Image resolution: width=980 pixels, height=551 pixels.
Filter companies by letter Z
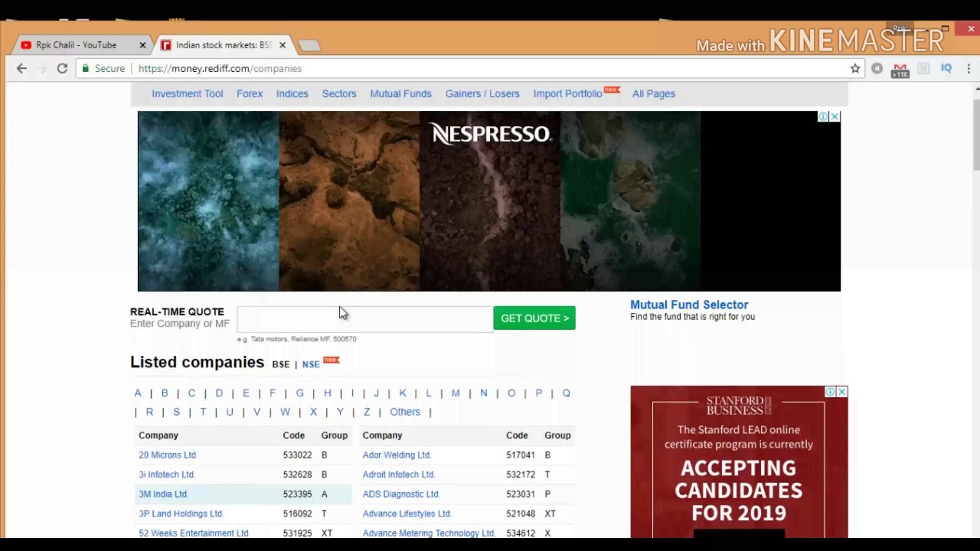click(x=367, y=412)
